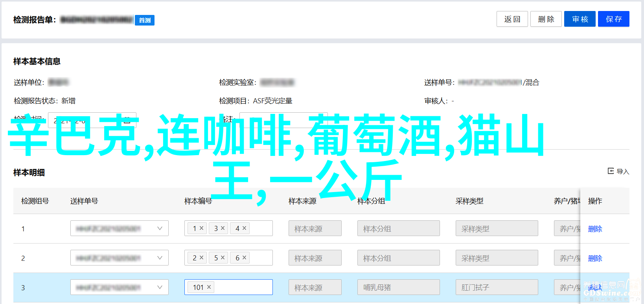
Task: Click the 样本基本信息 section title
Action: [x=37, y=61]
